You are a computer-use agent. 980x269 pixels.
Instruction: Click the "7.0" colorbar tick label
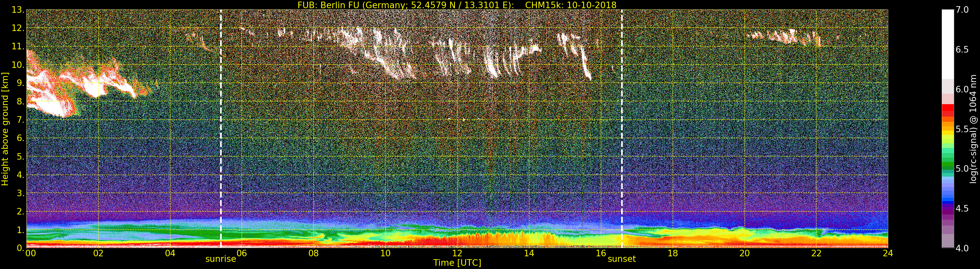point(962,10)
